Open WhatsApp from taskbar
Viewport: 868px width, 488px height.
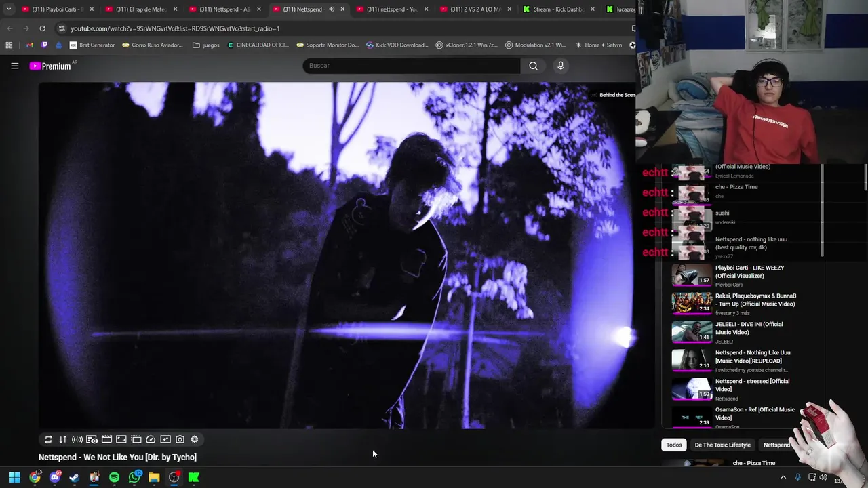134,477
